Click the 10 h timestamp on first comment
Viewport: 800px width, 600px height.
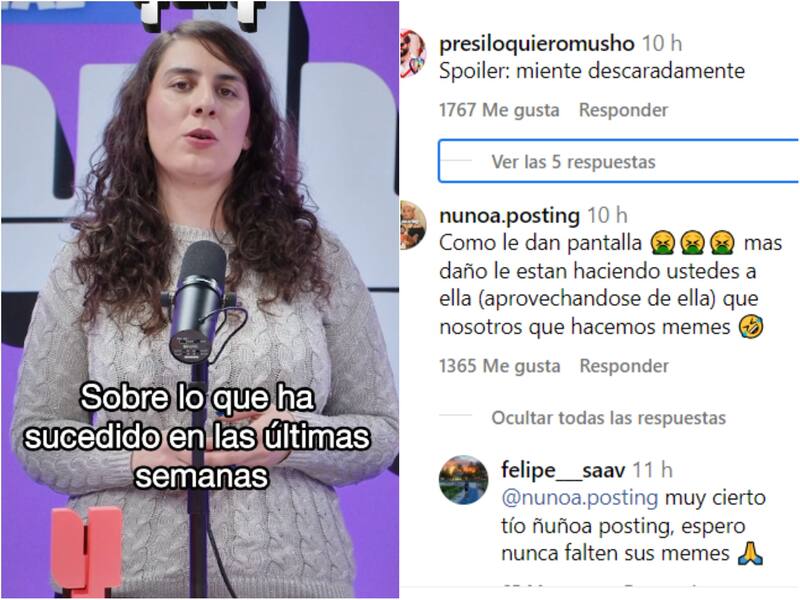click(x=662, y=44)
